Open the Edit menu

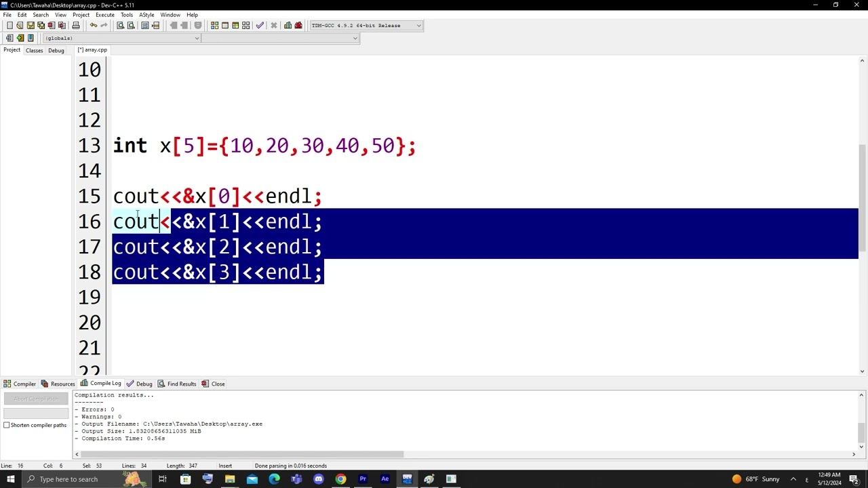(22, 14)
